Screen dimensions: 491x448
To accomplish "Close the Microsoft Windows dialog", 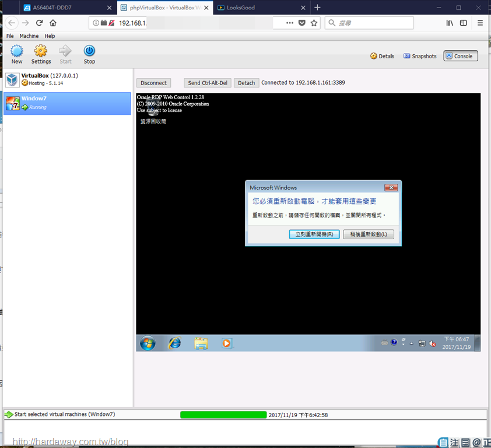I will (x=391, y=188).
